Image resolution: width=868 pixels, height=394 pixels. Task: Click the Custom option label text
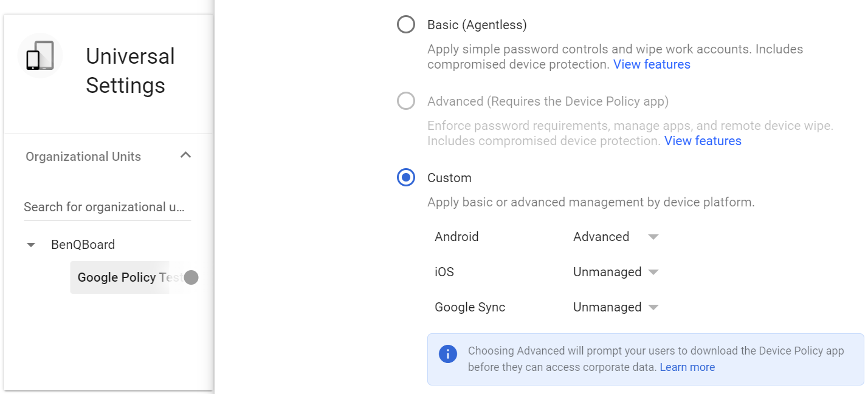(x=450, y=177)
